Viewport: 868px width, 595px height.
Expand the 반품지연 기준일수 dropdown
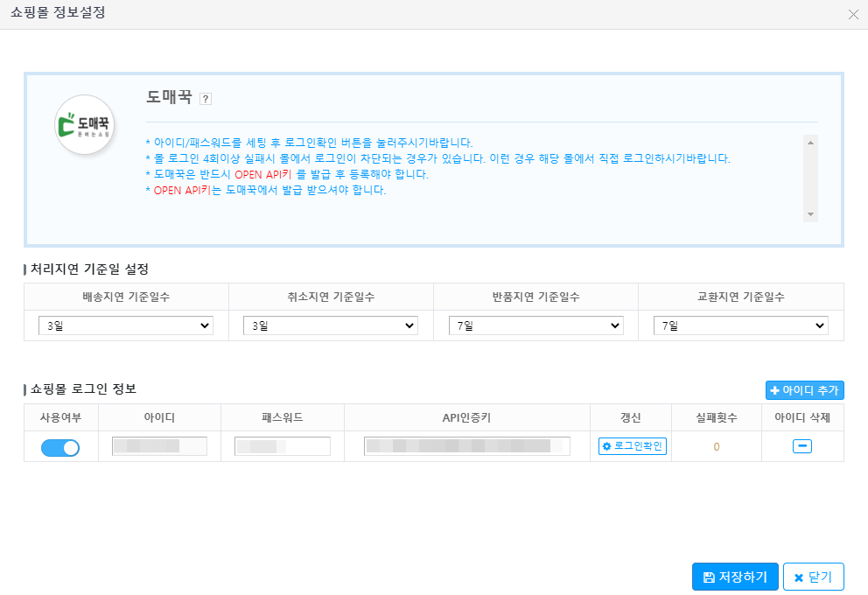pyautogui.click(x=535, y=325)
